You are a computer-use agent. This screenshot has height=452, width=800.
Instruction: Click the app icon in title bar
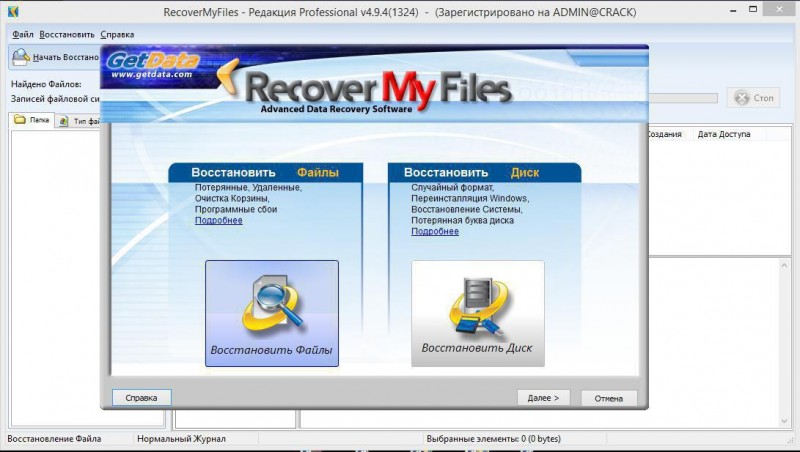tap(14, 11)
